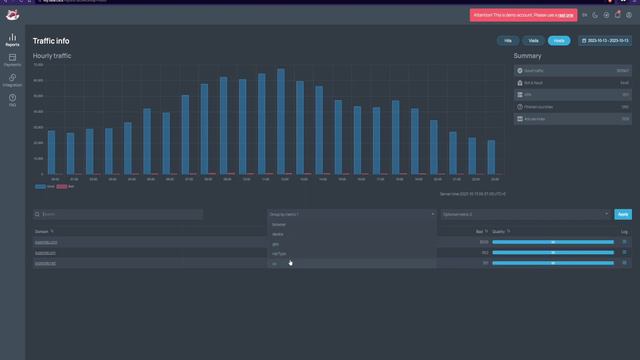Image resolution: width=640 pixels, height=360 pixels.
Task: Click the tallest bar in the hourly traffic chart
Action: [281, 122]
